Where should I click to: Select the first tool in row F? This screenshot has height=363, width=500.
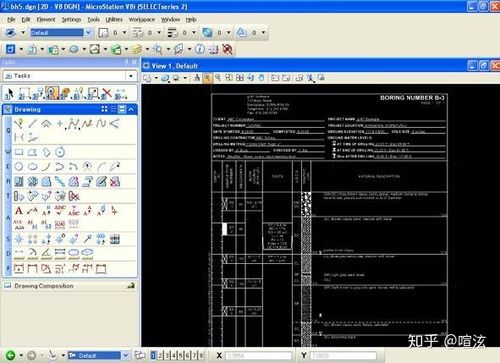(x=19, y=268)
